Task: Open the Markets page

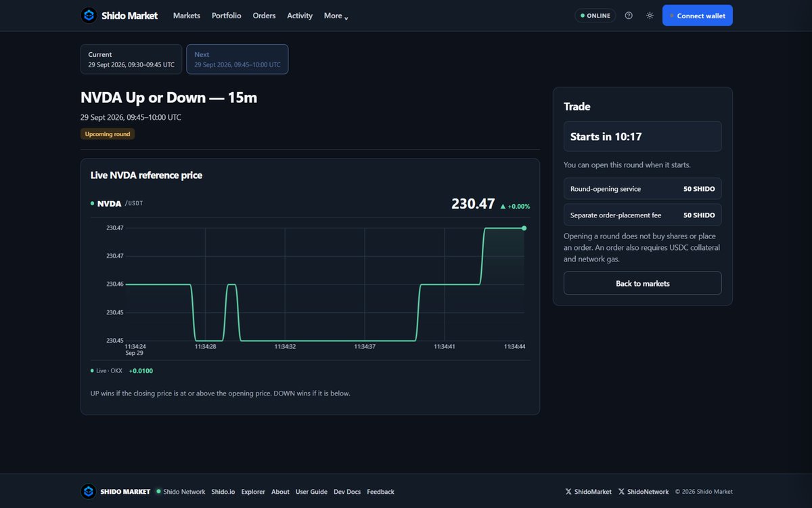Action: click(187, 16)
